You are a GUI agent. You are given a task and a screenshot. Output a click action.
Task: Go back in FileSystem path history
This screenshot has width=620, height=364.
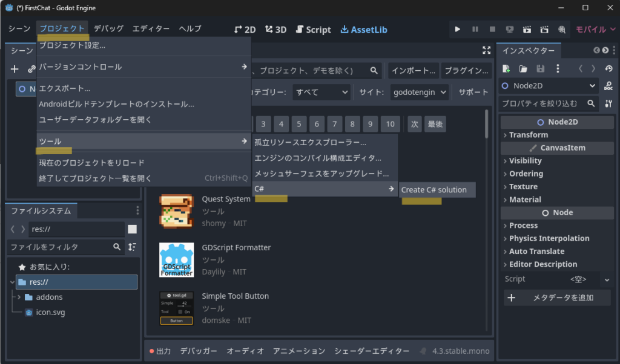coord(13,229)
